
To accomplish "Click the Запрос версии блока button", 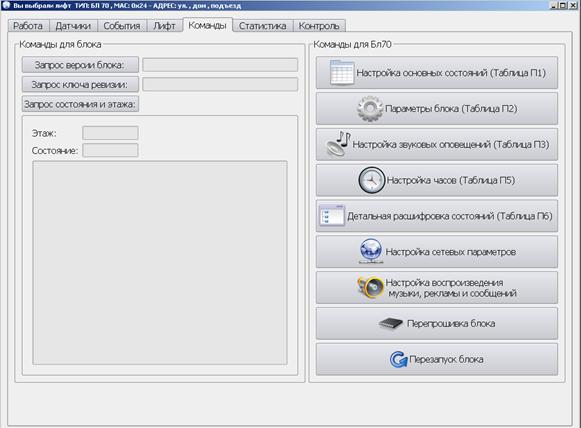I will coord(80,65).
